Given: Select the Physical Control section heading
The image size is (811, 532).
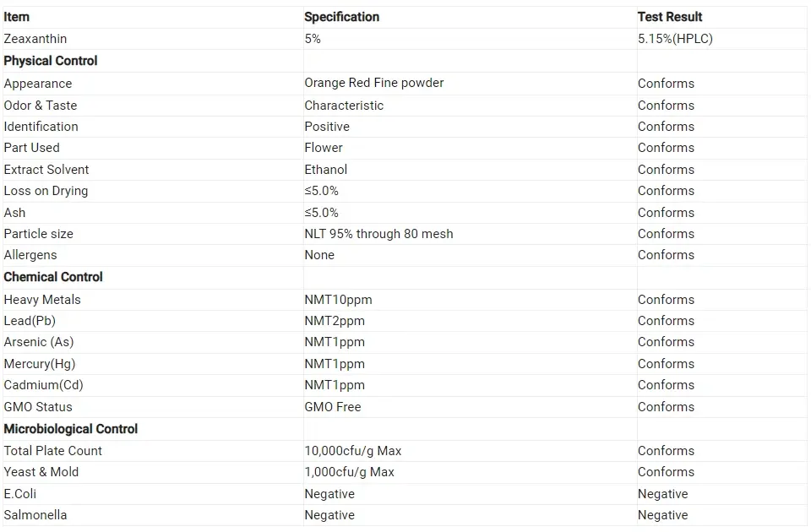Looking at the screenshot, I should click(x=51, y=61).
